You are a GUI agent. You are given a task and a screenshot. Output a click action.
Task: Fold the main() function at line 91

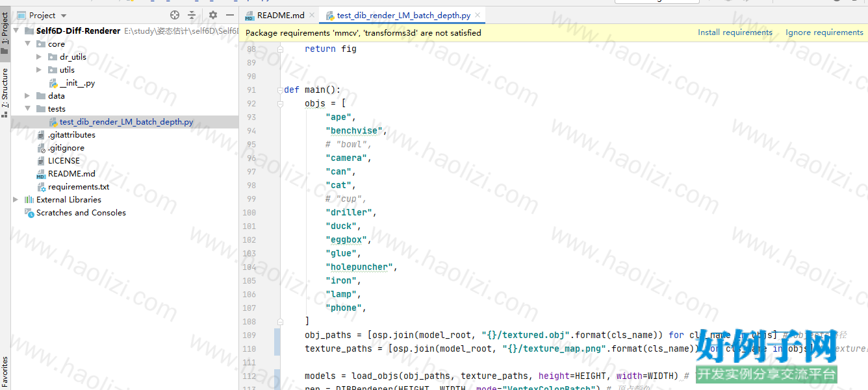[280, 90]
